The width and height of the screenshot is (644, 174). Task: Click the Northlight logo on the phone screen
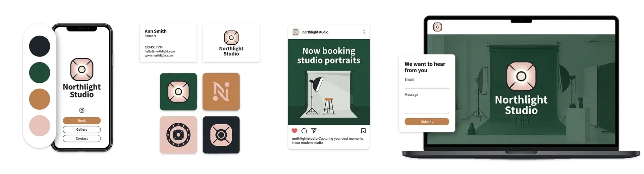tap(82, 70)
